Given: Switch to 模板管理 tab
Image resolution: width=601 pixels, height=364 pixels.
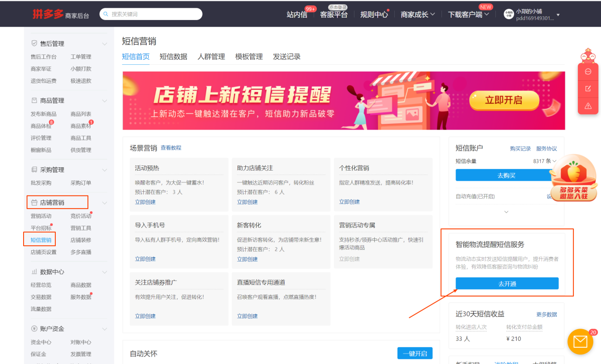Looking at the screenshot, I should [x=249, y=57].
